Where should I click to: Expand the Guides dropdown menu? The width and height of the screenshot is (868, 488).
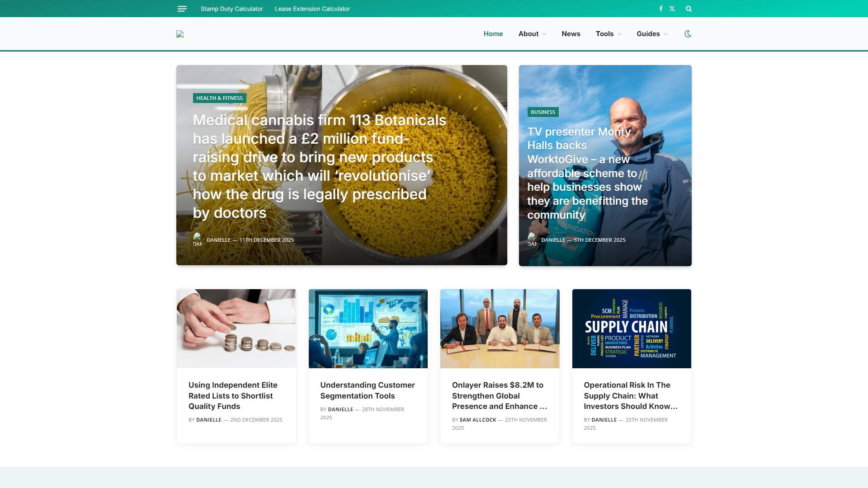[x=651, y=33]
